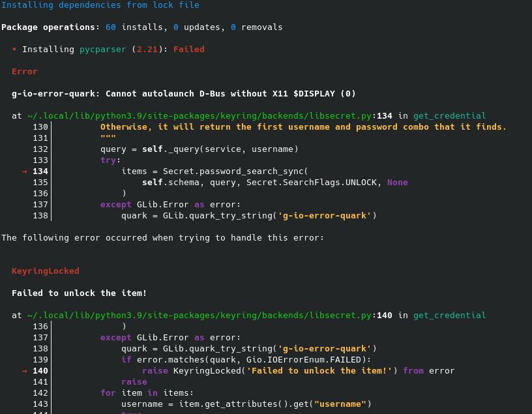
Task: Click the version number '2.21'
Action: click(147, 50)
